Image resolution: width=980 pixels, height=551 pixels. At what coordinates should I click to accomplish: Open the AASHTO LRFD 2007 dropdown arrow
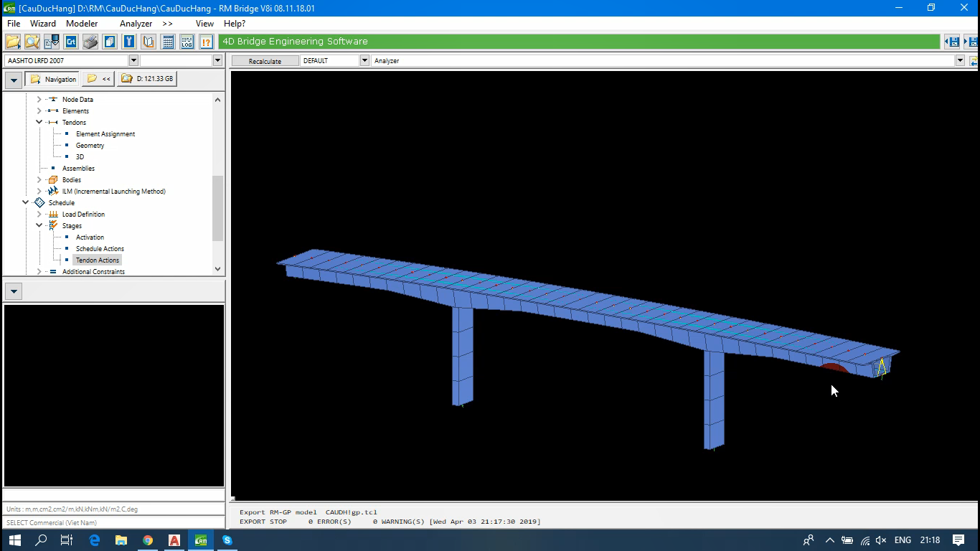(133, 61)
